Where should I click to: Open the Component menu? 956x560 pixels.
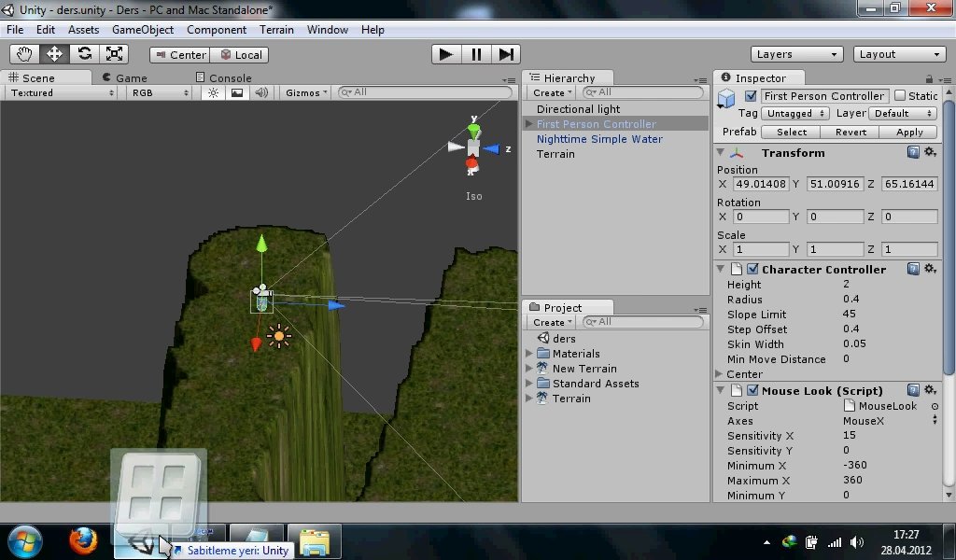pyautogui.click(x=217, y=30)
